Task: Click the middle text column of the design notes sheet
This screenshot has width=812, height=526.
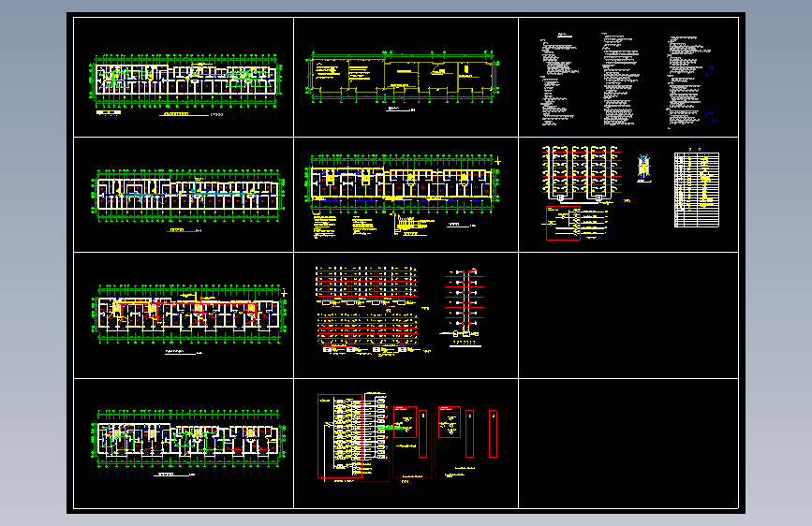Action: (x=620, y=80)
